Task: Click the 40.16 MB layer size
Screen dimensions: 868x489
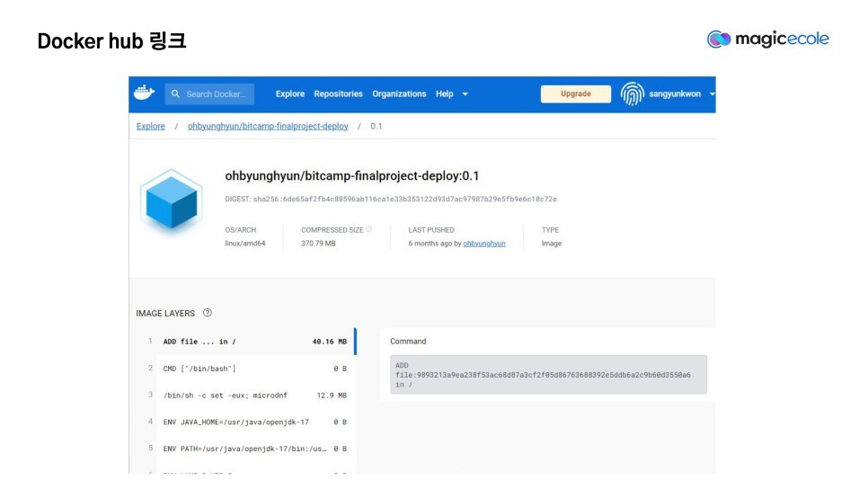Action: (x=330, y=342)
